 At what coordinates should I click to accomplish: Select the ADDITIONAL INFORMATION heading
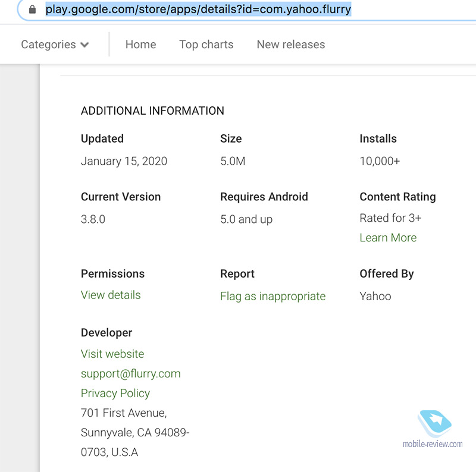(x=152, y=111)
